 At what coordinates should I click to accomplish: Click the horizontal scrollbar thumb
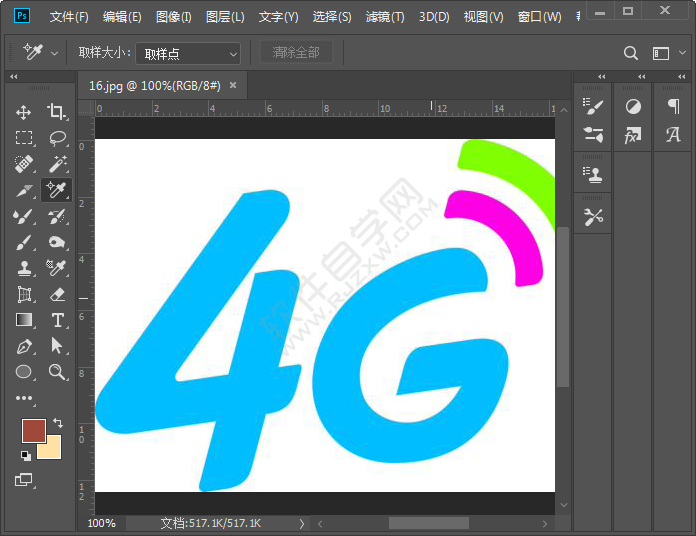pyautogui.click(x=429, y=524)
